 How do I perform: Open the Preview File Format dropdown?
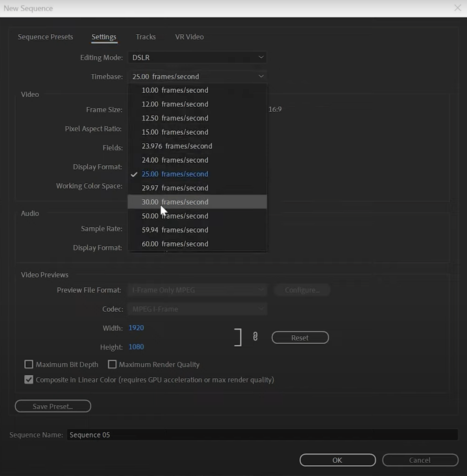(197, 290)
